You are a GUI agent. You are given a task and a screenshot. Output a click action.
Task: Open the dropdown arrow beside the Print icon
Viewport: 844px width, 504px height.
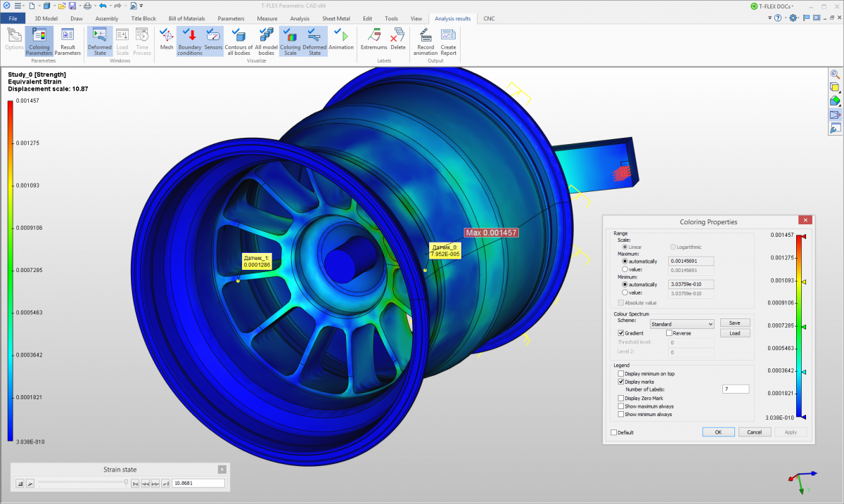95,6
